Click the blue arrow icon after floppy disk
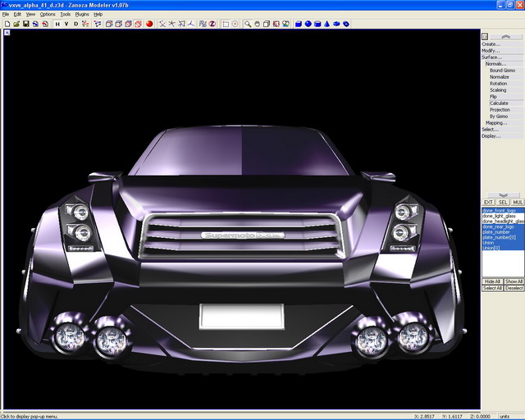This screenshot has width=525, height=420. 35,24
